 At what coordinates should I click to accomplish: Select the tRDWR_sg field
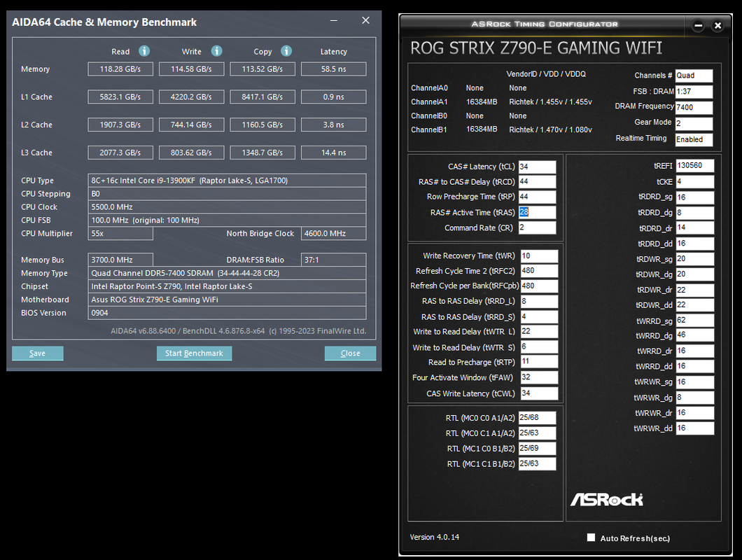pyautogui.click(x=694, y=259)
